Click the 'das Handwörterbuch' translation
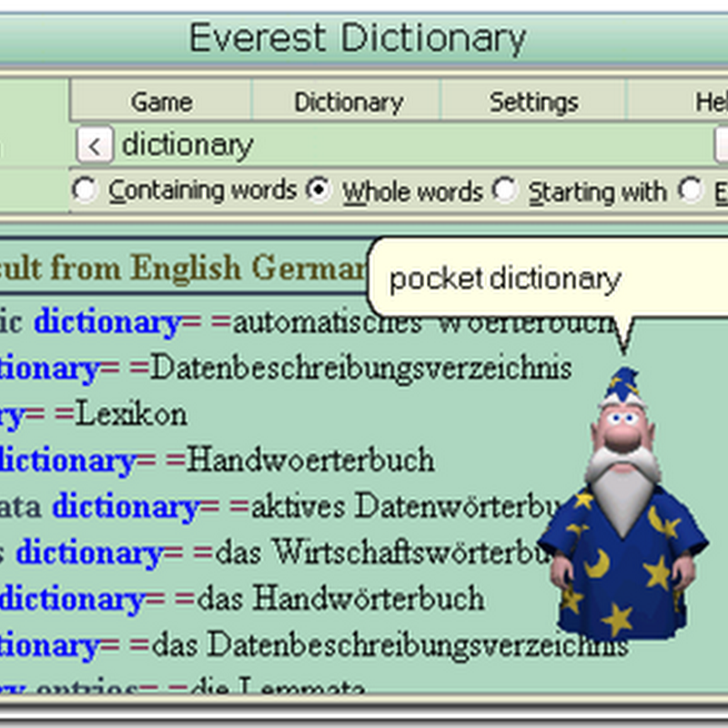 point(341,599)
